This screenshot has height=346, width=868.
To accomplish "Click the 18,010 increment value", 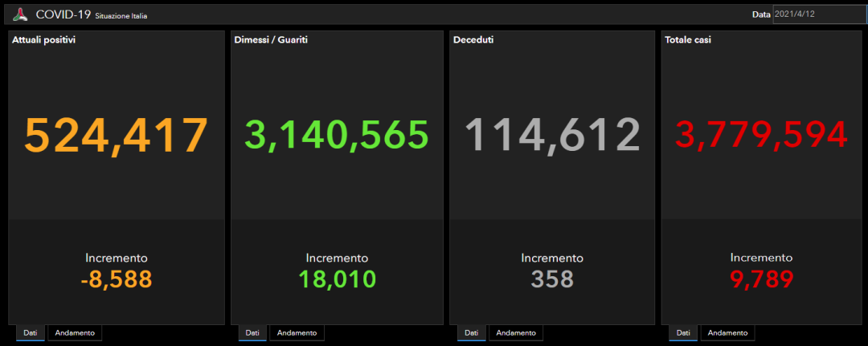I will tap(337, 279).
